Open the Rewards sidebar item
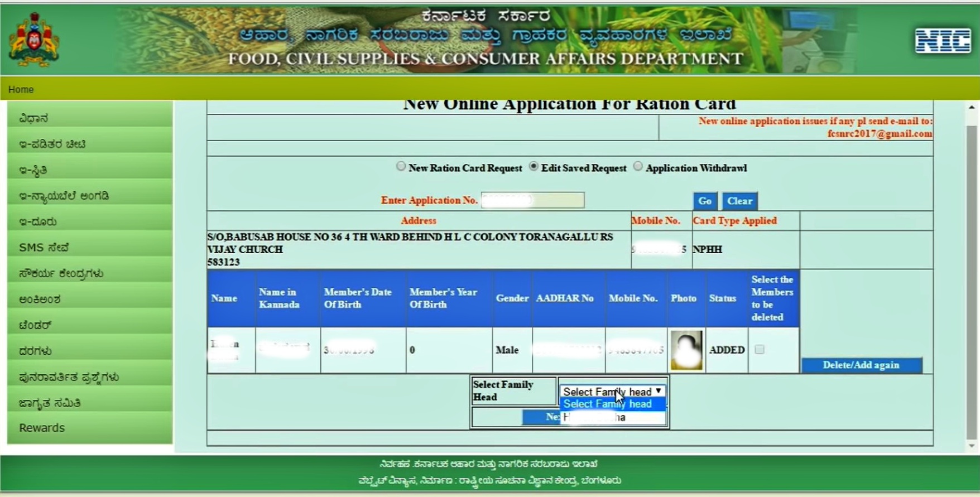Image resolution: width=980 pixels, height=497 pixels. tap(90, 428)
